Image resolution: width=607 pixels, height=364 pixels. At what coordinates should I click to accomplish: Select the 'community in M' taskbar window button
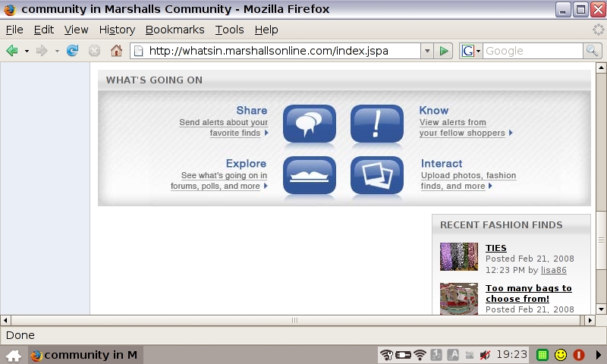85,355
